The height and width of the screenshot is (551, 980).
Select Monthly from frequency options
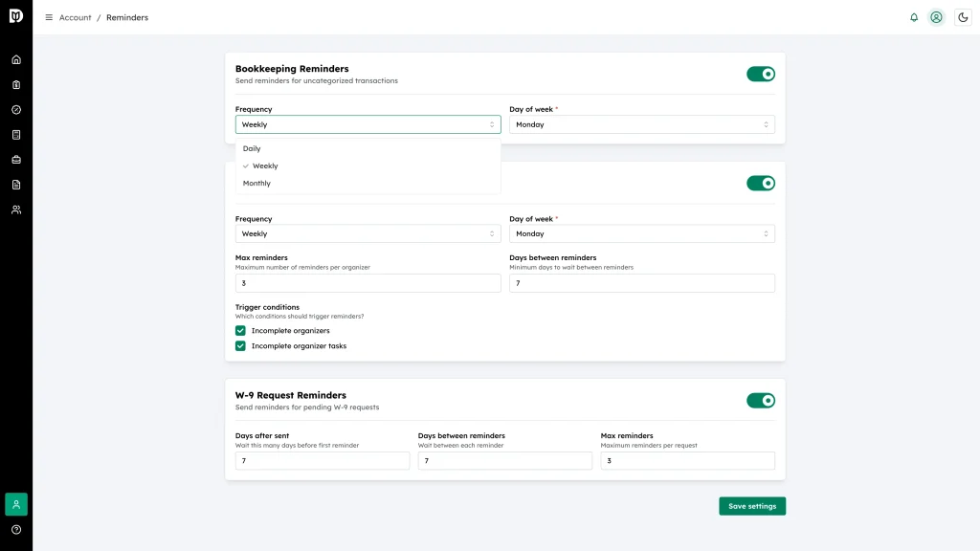coord(368,183)
